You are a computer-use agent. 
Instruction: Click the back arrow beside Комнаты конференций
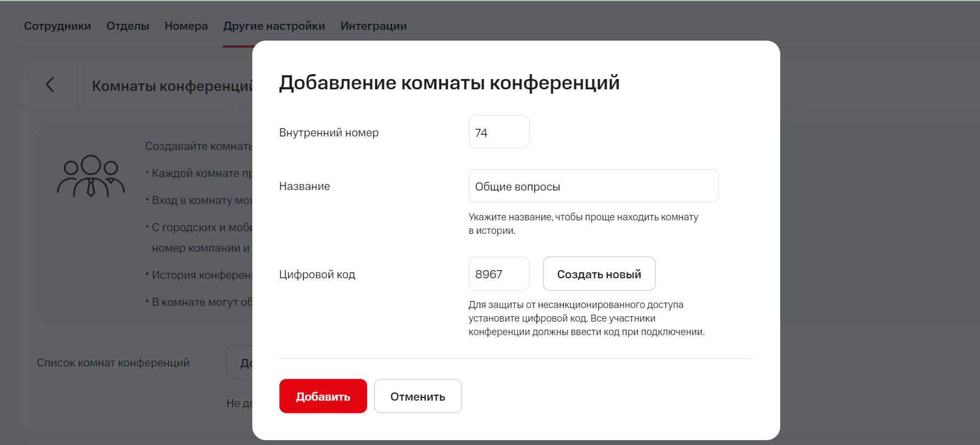coord(50,84)
